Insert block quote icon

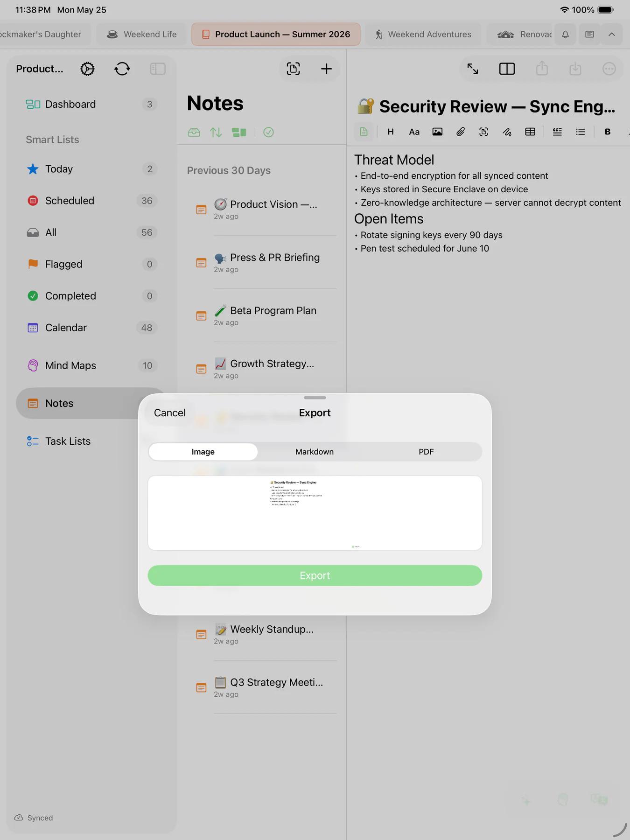coord(557,132)
